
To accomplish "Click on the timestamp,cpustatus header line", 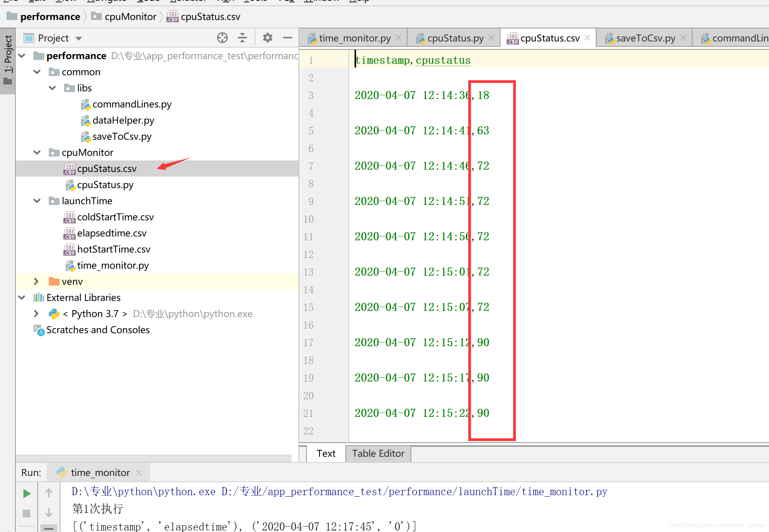I will click(x=413, y=60).
